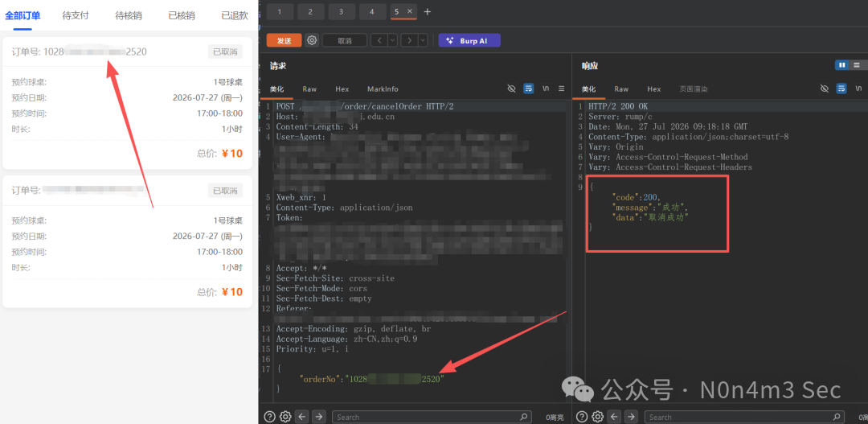
Task: Select the 已退款 tab
Action: coord(235,15)
